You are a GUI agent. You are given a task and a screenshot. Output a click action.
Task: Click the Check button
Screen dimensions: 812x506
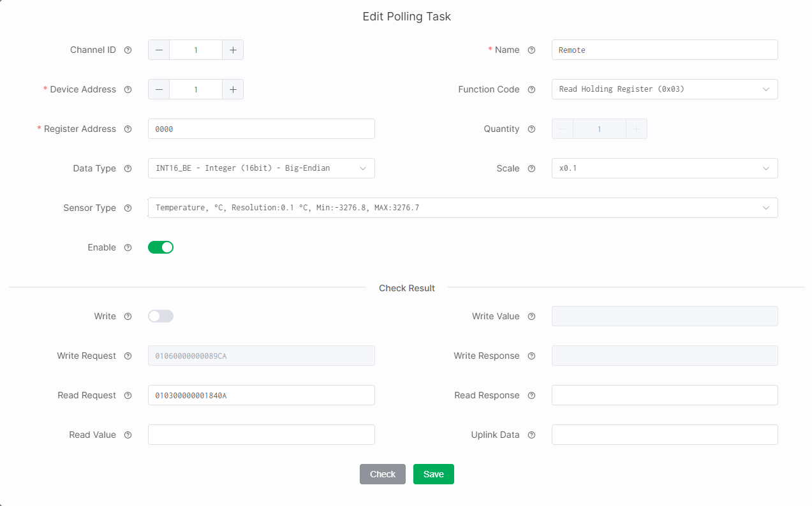(x=382, y=474)
